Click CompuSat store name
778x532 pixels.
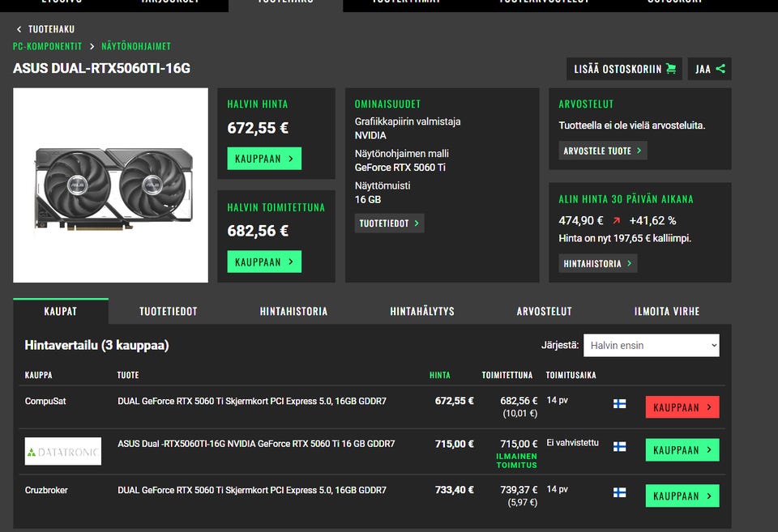point(45,401)
